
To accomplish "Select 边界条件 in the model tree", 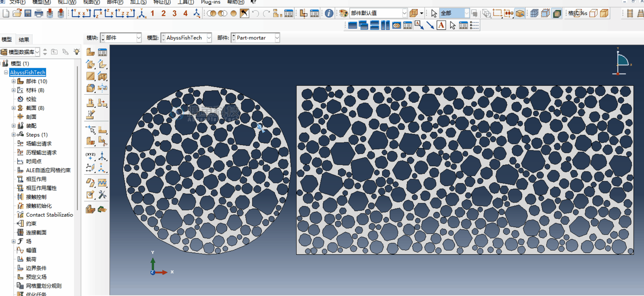I will pyautogui.click(x=36, y=268).
